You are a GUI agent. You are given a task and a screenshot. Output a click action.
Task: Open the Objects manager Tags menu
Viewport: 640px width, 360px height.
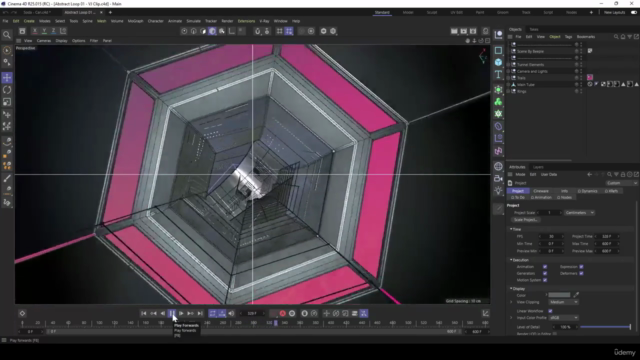tap(568, 37)
